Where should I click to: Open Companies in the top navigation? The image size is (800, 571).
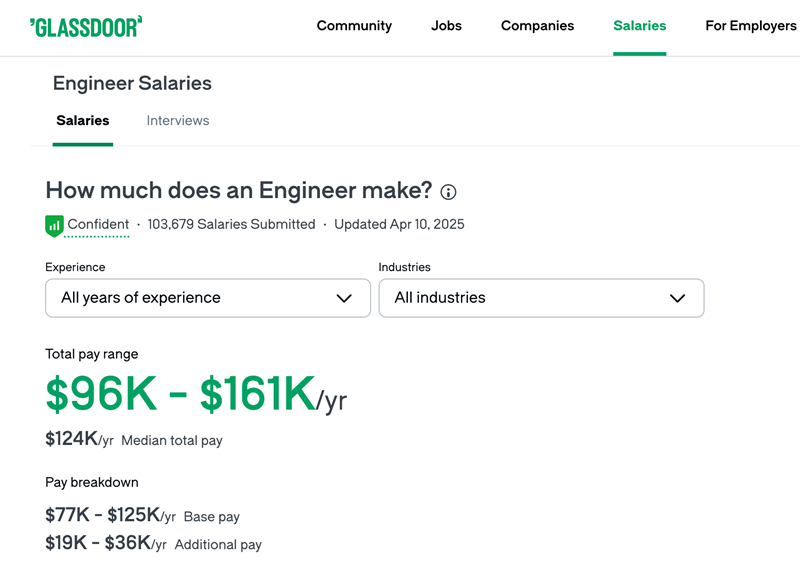tap(537, 26)
